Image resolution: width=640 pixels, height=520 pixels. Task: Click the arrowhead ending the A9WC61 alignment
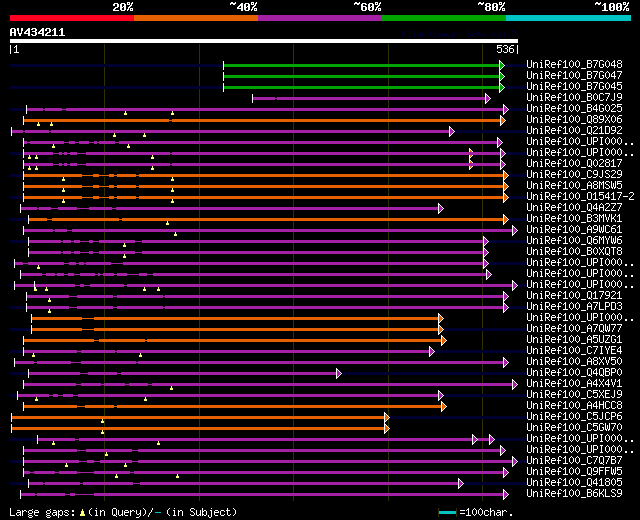coord(515,231)
